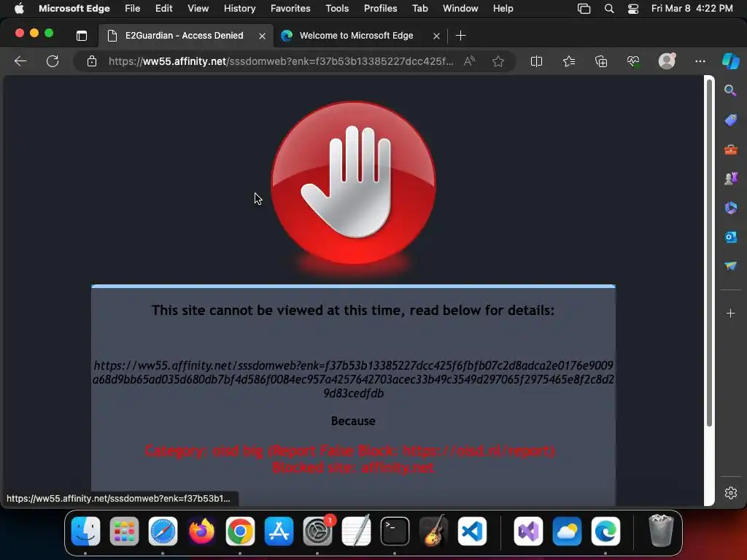This screenshot has height=560, width=747.
Task: Customize sidebar with plus icon
Action: pyautogui.click(x=730, y=313)
